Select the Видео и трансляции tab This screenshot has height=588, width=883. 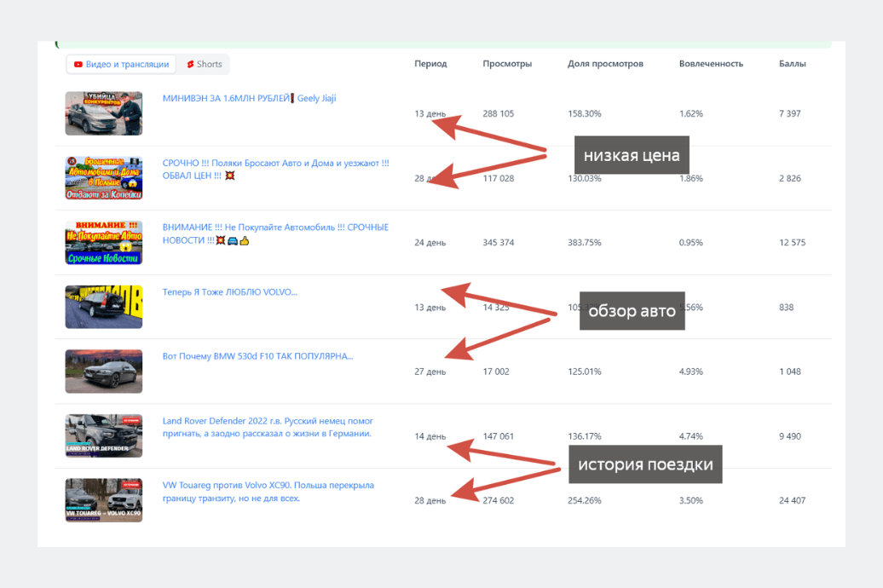[121, 64]
